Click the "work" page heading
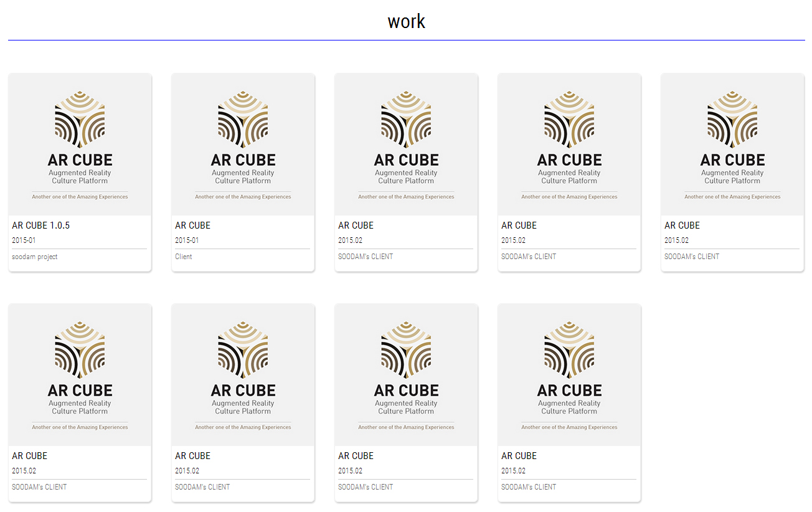This screenshot has height=512, width=812. click(406, 21)
